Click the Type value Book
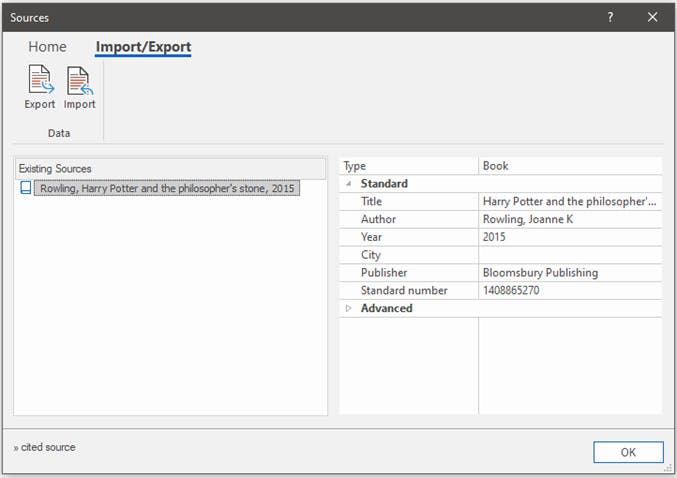Image resolution: width=677 pixels, height=478 pixels. point(570,166)
